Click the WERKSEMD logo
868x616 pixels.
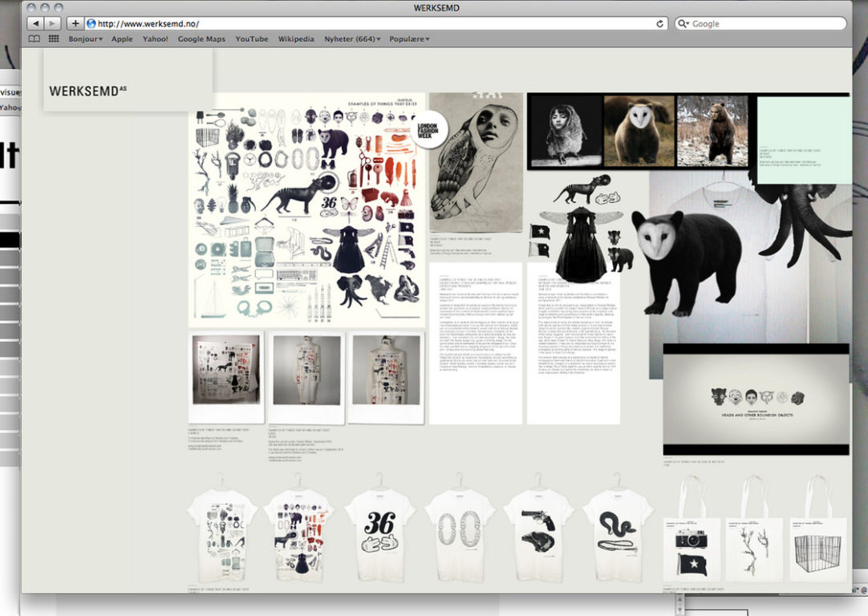coord(88,91)
